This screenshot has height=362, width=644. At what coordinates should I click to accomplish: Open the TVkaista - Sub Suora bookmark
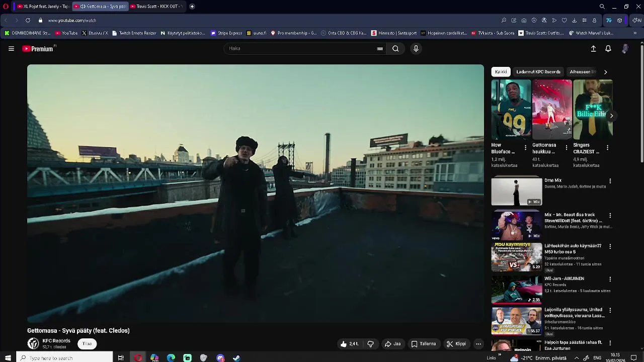493,33
